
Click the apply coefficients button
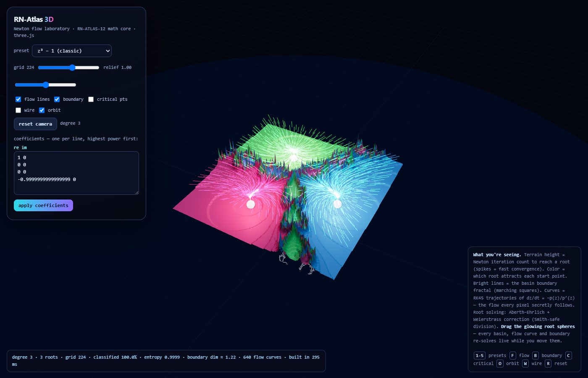point(43,205)
